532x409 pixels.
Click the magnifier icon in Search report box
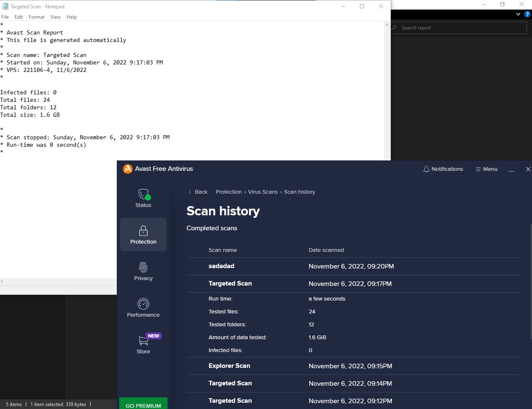coord(394,28)
